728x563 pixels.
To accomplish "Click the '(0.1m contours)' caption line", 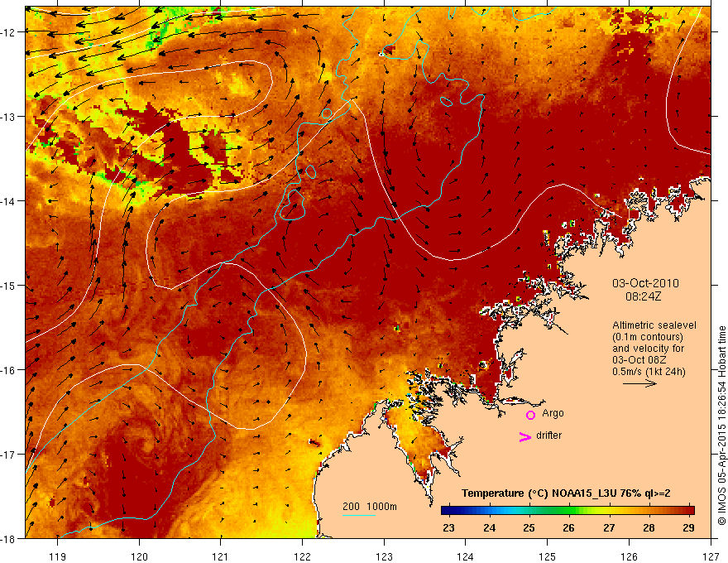I will click(648, 337).
